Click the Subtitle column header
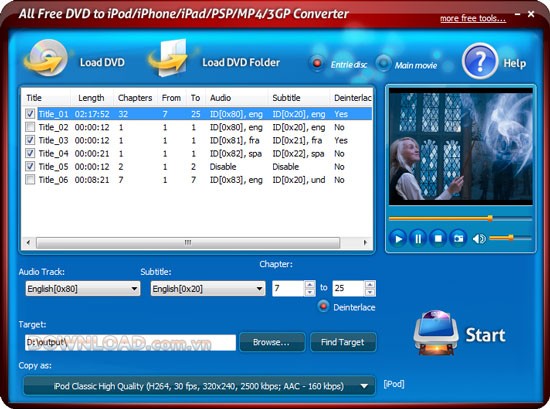 (x=299, y=98)
